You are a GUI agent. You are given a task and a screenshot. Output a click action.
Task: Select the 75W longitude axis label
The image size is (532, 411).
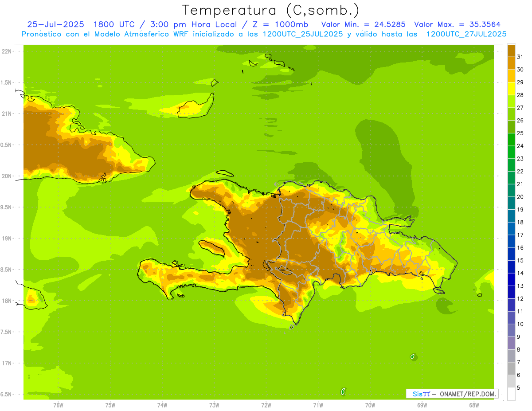110,405
